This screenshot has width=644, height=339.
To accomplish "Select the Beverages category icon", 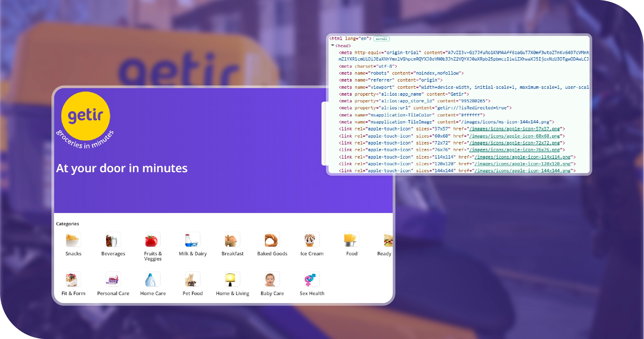I will click(x=113, y=240).
